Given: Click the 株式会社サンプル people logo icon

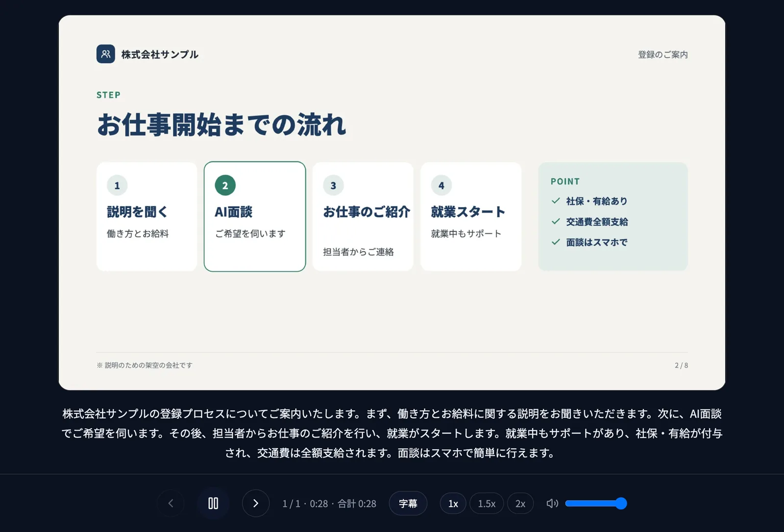Looking at the screenshot, I should [x=106, y=54].
